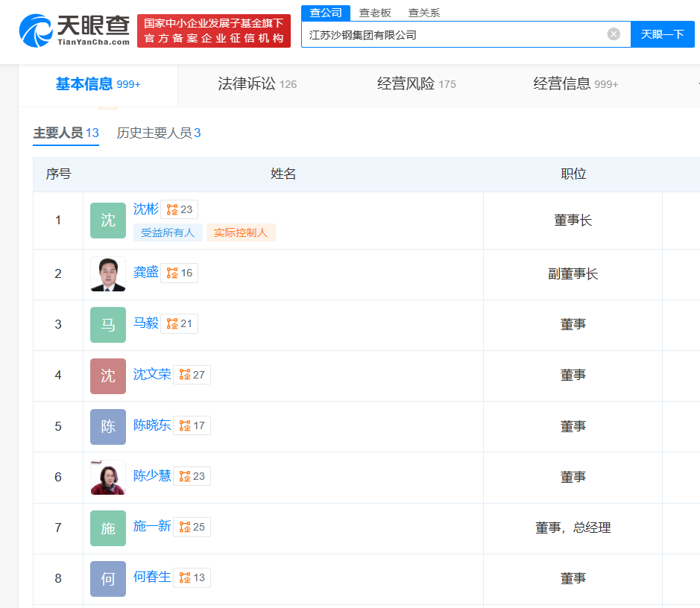Click the 实际控制人 tag under 沈彬

coord(240,232)
